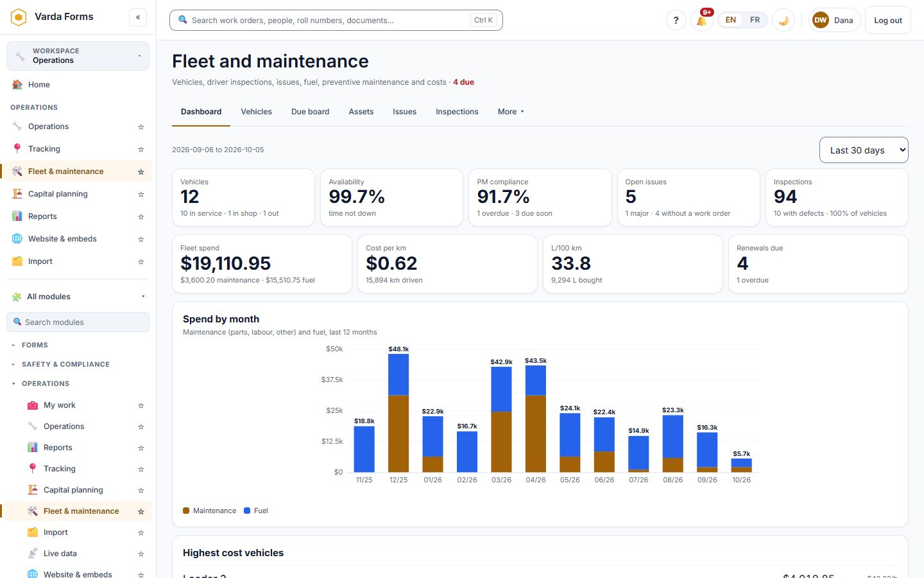The height and width of the screenshot is (578, 924).
Task: Open the Dana user profile button
Action: point(834,20)
